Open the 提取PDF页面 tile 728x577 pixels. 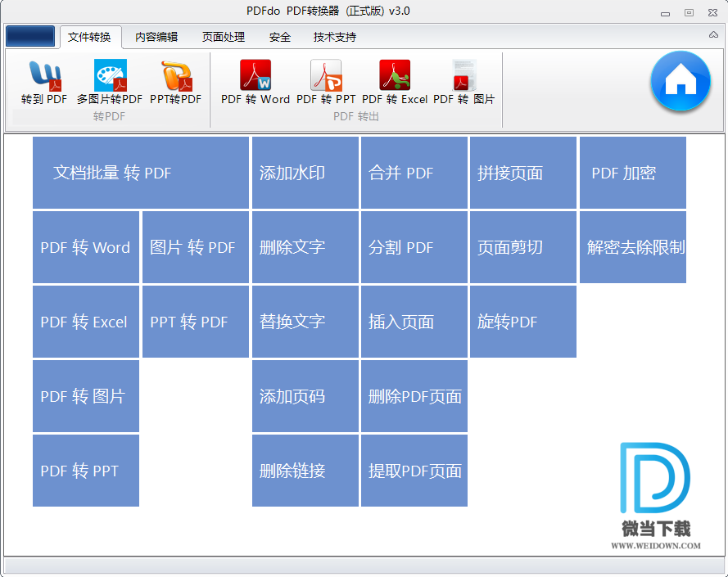(414, 471)
